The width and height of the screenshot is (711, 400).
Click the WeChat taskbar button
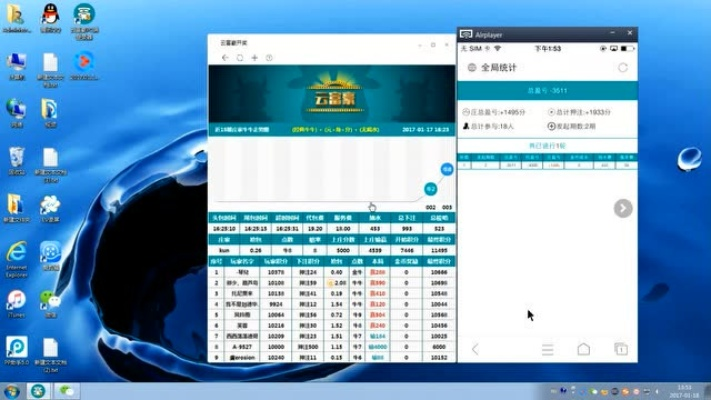point(67,391)
